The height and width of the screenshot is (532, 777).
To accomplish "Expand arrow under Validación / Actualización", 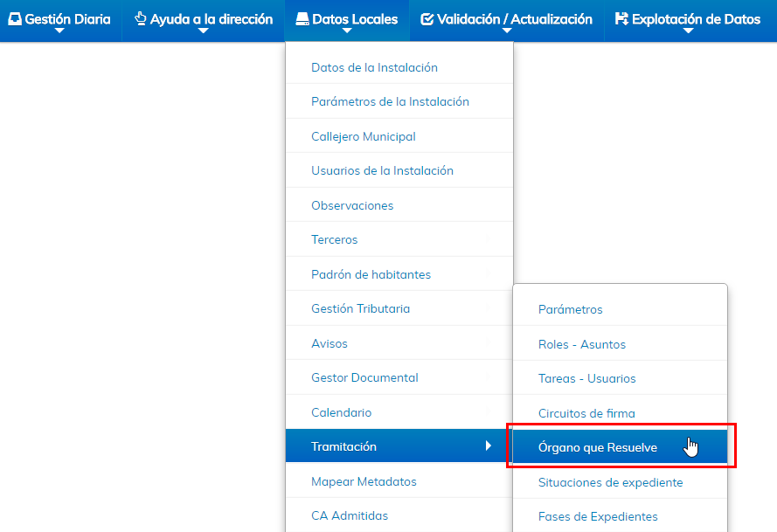I will (x=506, y=31).
